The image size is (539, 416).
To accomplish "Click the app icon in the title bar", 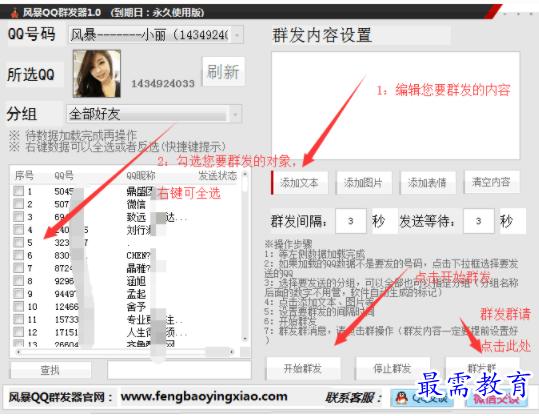I will [x=14, y=13].
